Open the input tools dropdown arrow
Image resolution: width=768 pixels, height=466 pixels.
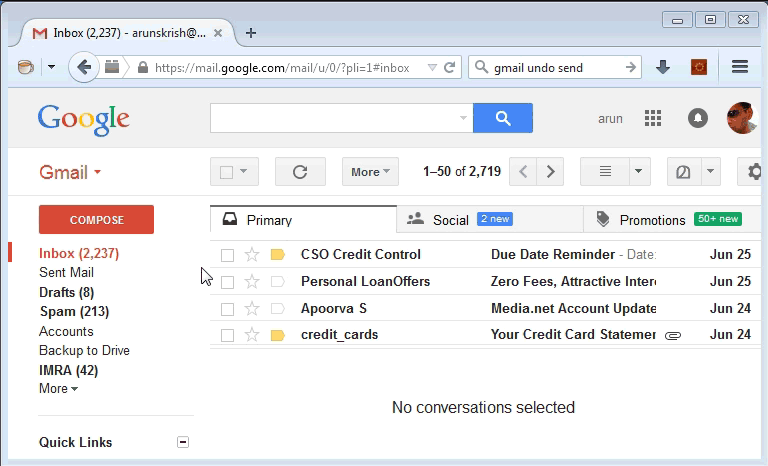(711, 172)
